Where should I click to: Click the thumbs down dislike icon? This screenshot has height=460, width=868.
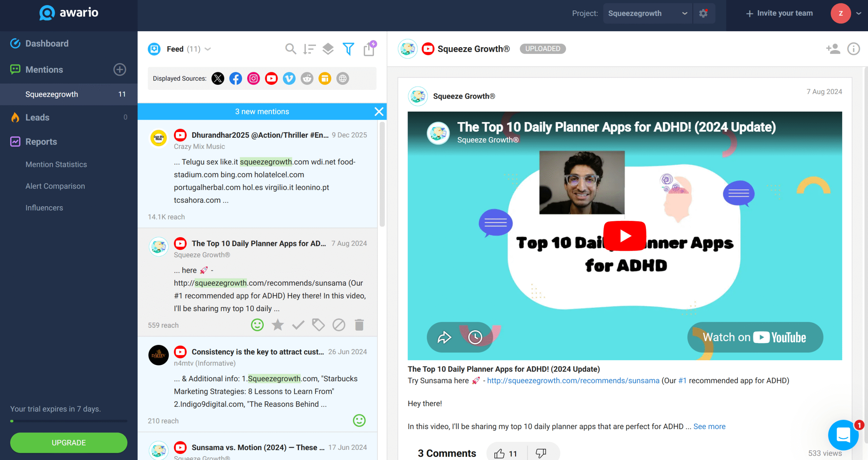tap(540, 454)
